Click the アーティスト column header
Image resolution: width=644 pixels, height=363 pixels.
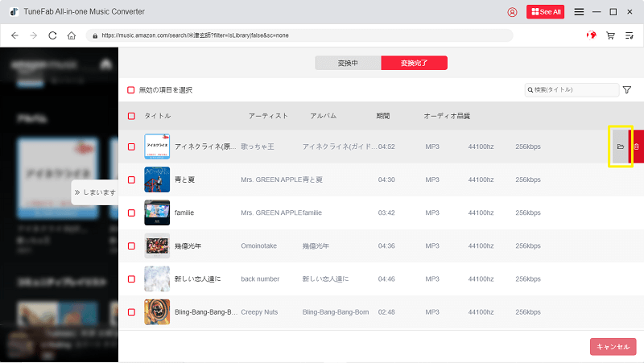coord(268,116)
